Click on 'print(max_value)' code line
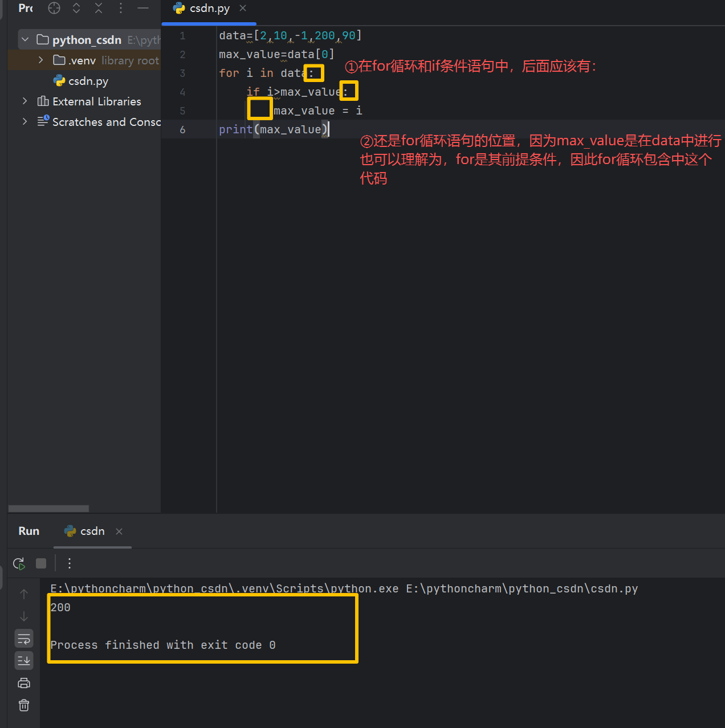This screenshot has width=725, height=728. 274,129
